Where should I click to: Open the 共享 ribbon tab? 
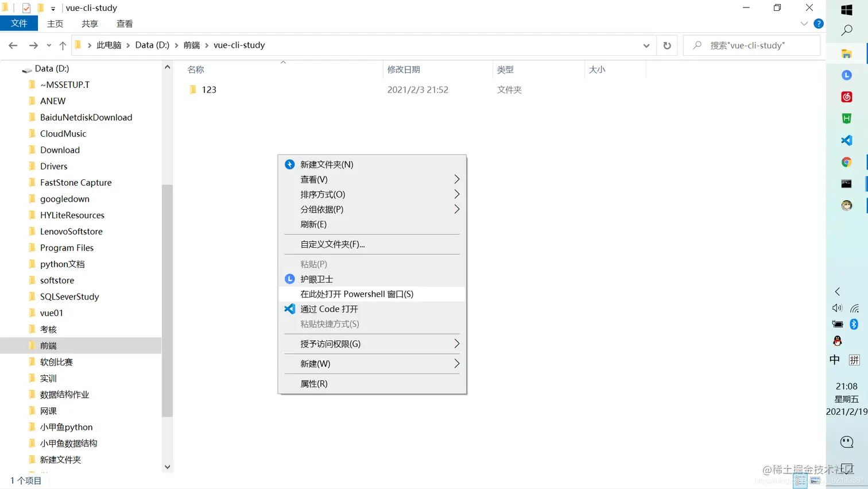[90, 24]
